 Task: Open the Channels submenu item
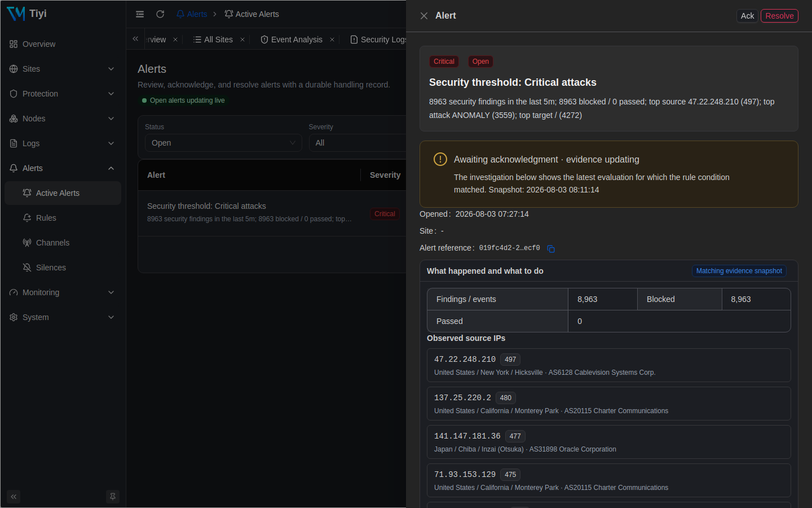click(63, 243)
